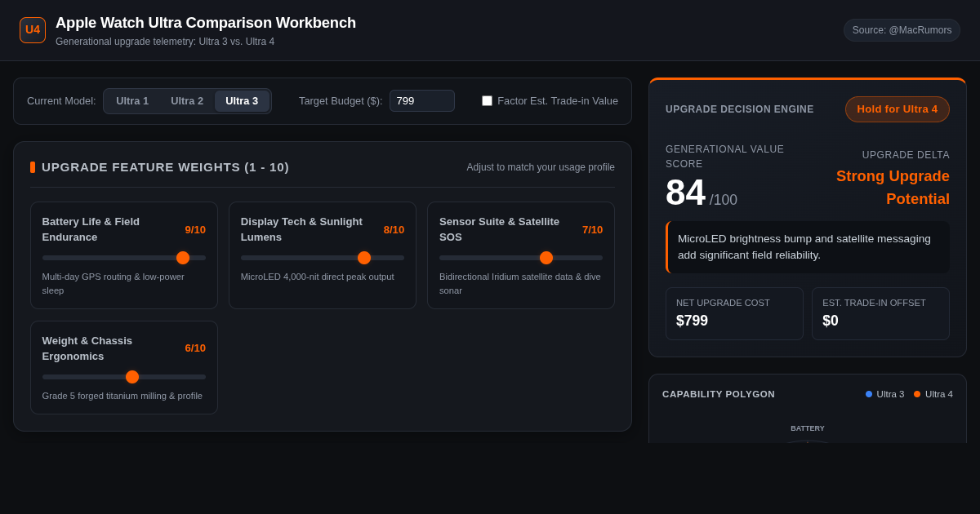Click the Source: @MacRumors pill
Viewport: 980px width, 514px height.
pyautogui.click(x=902, y=30)
